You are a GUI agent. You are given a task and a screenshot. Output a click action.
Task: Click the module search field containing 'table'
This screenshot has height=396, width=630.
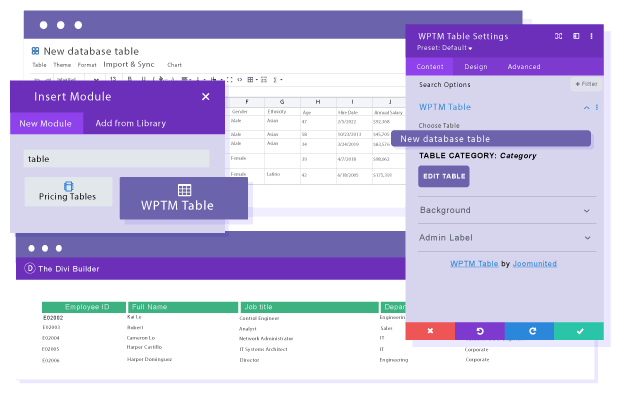pyautogui.click(x=117, y=159)
